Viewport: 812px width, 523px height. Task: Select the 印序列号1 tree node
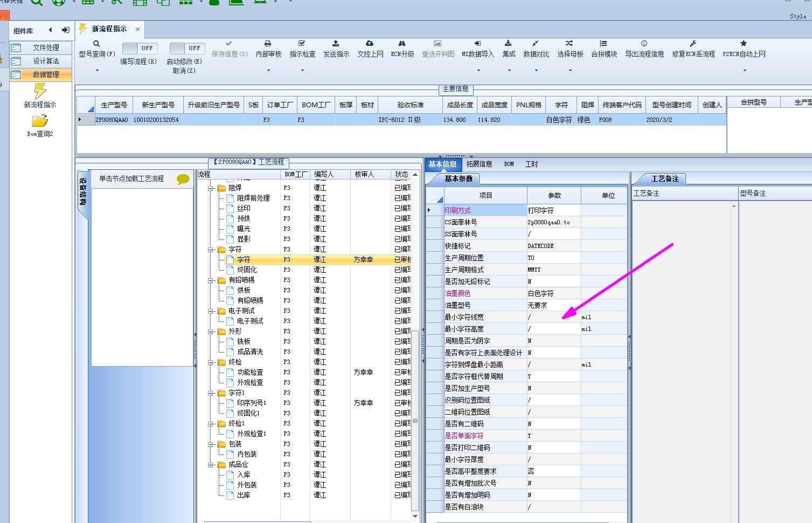coord(252,403)
